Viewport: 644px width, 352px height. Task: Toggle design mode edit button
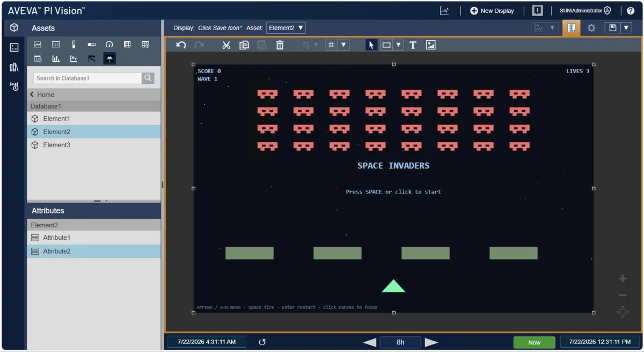[x=572, y=28]
